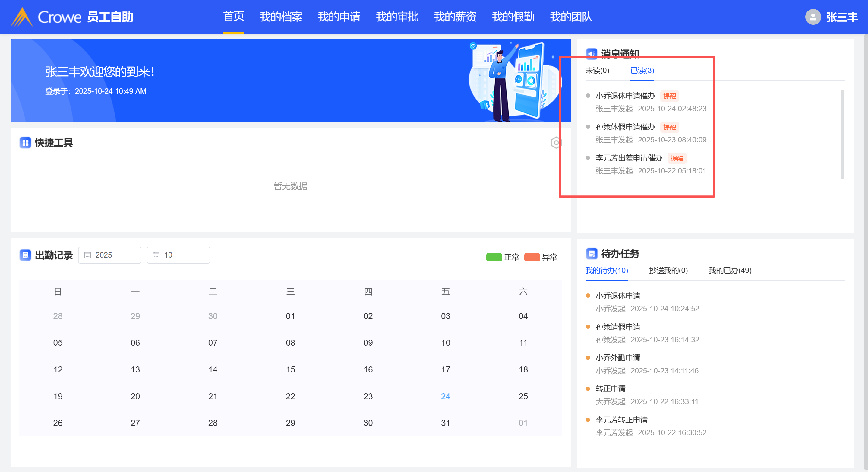Switch to 我的已办(49) tab
This screenshot has width=868, height=472.
pos(730,271)
